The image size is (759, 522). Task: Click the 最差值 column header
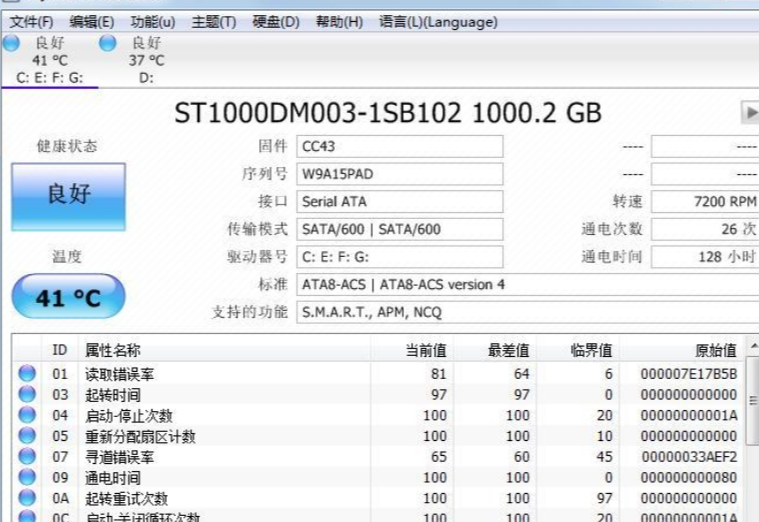pyautogui.click(x=495, y=350)
